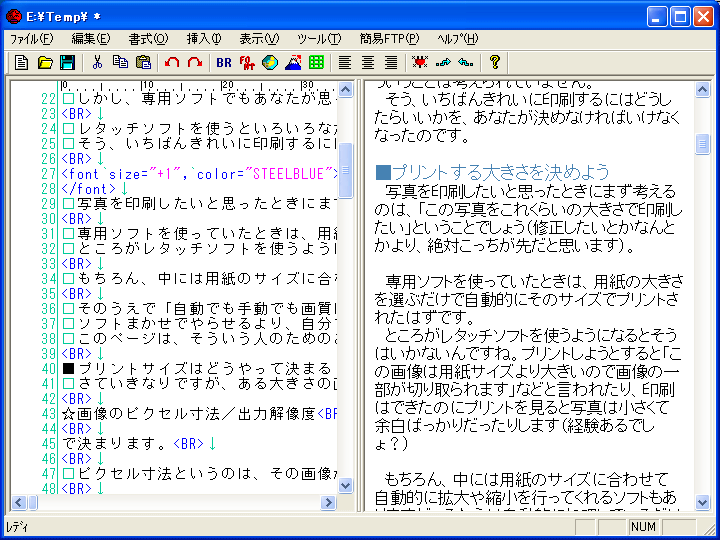Click the blue right-pointing arrow icon

pyautogui.click(x=443, y=62)
